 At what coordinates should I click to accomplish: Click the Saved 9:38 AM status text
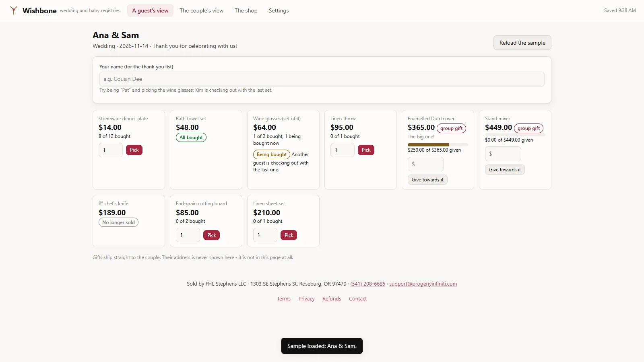[x=620, y=10]
